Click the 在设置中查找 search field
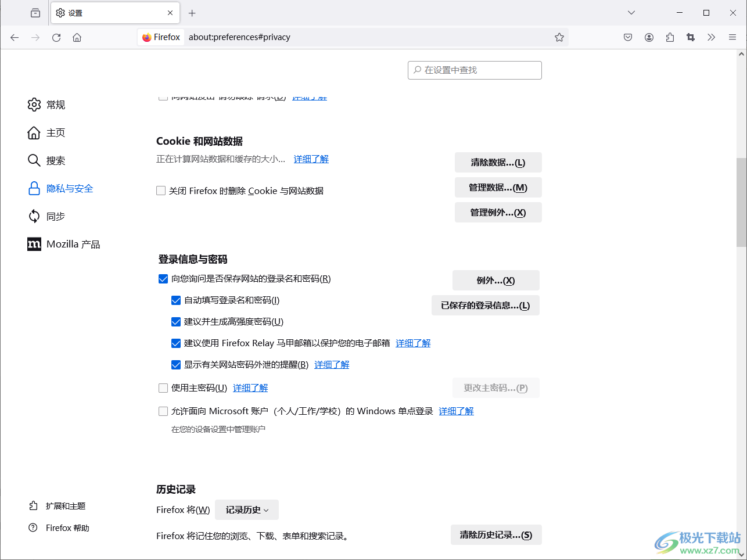Viewport: 747px width, 560px height. (475, 70)
